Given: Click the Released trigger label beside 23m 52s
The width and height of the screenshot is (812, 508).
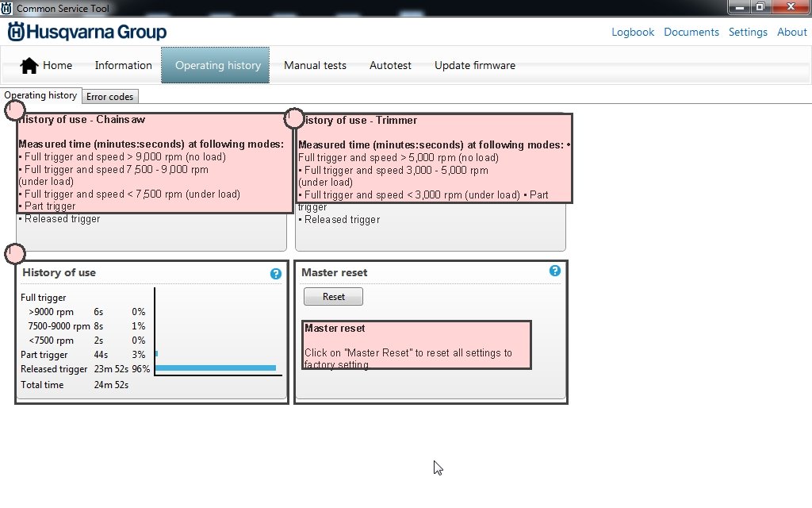Looking at the screenshot, I should 54,369.
